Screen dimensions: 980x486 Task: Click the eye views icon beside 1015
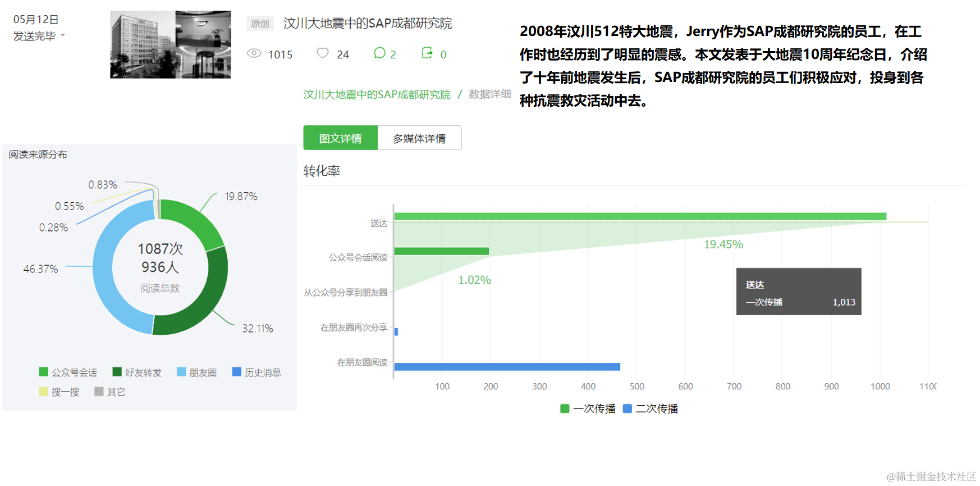click(x=254, y=53)
